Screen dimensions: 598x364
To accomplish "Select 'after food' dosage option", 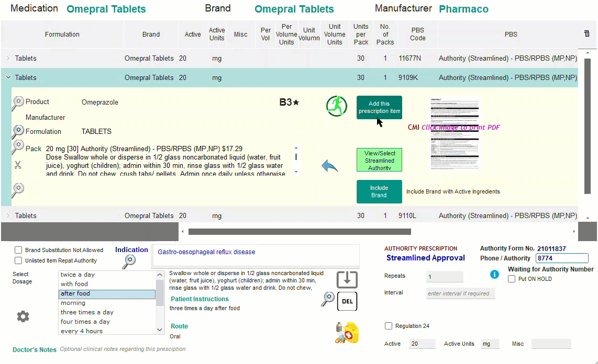I will tap(107, 293).
